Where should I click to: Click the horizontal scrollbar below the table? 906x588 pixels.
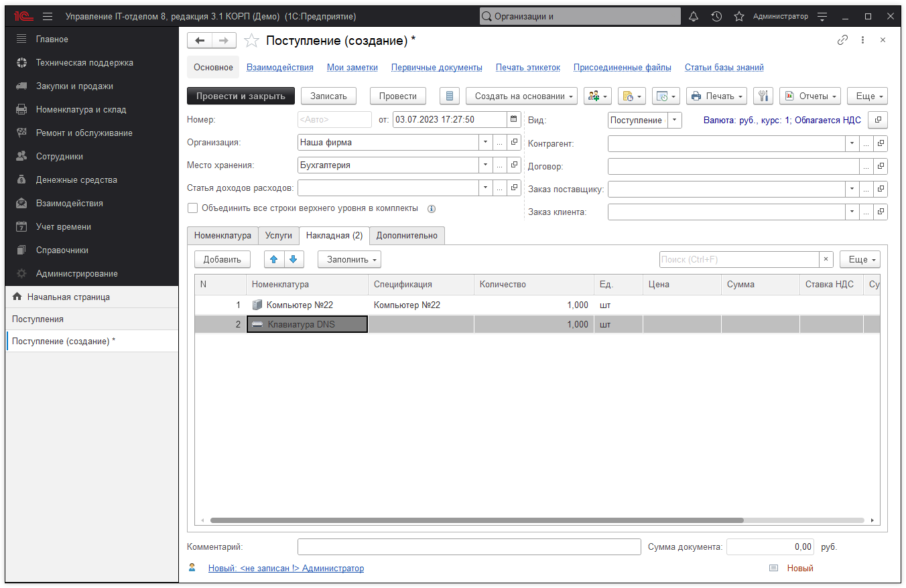[476, 519]
